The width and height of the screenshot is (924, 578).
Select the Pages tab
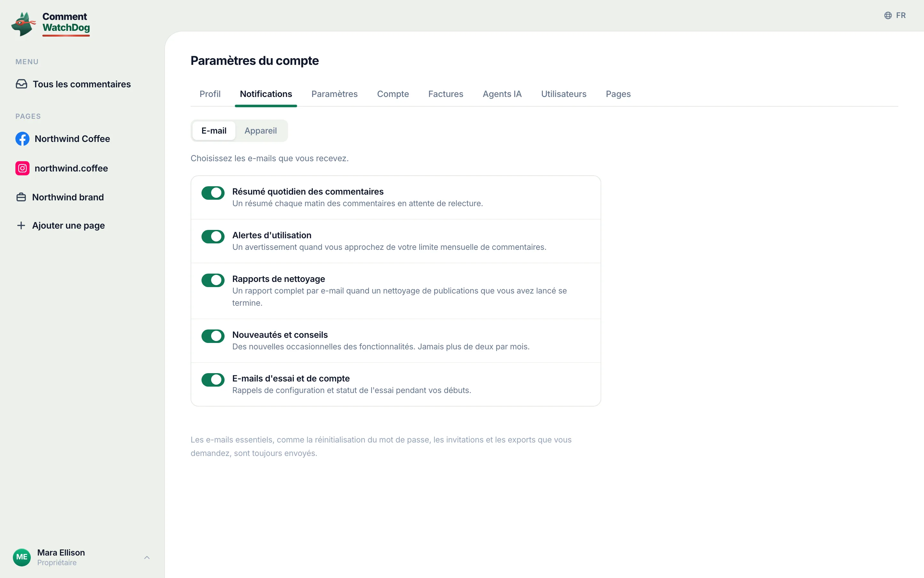618,94
